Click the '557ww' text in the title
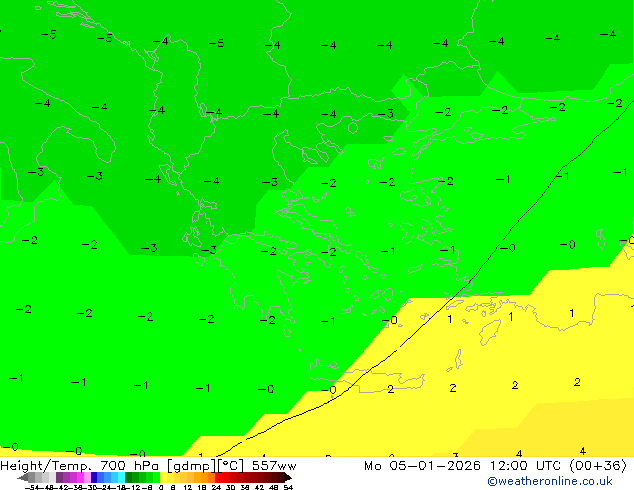 (274, 466)
